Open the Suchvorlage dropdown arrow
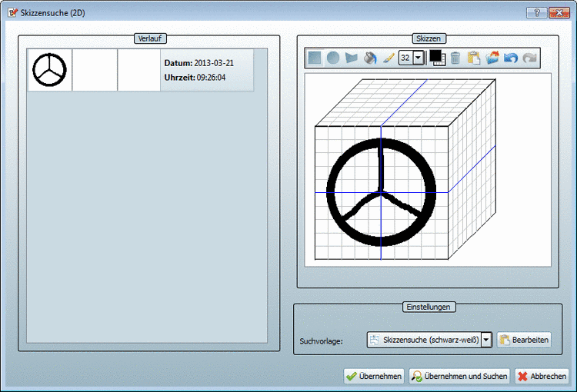The width and height of the screenshot is (577, 392). click(x=486, y=340)
